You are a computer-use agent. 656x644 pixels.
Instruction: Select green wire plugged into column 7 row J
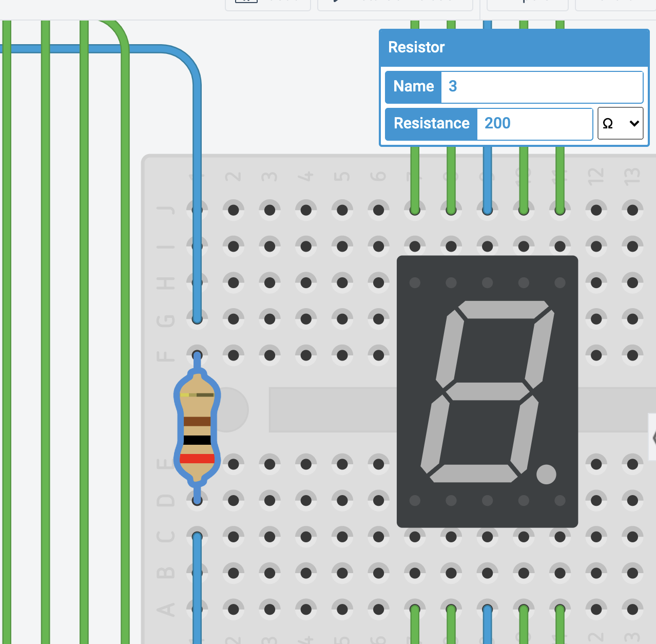pos(415,175)
